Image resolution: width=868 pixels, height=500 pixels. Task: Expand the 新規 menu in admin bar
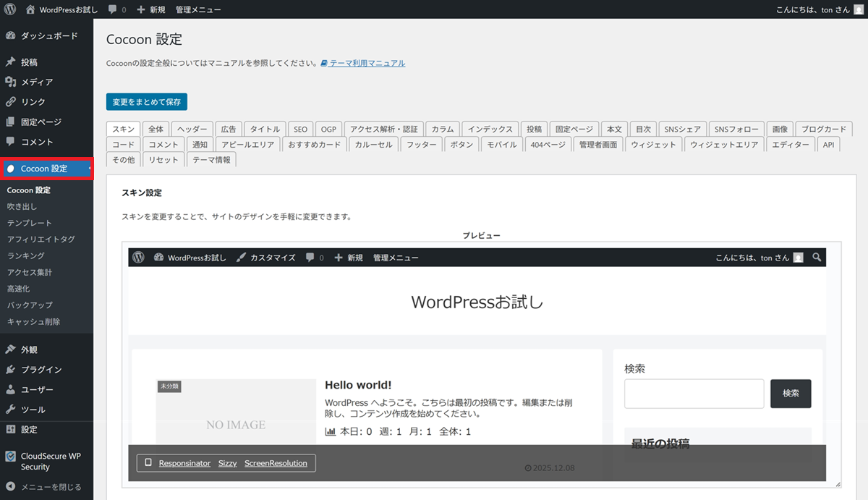tap(150, 9)
